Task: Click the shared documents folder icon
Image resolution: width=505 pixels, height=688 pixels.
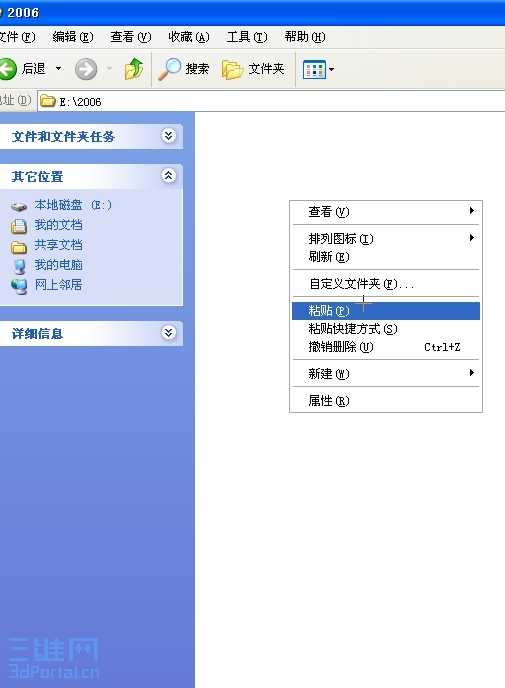Action: click(x=19, y=247)
